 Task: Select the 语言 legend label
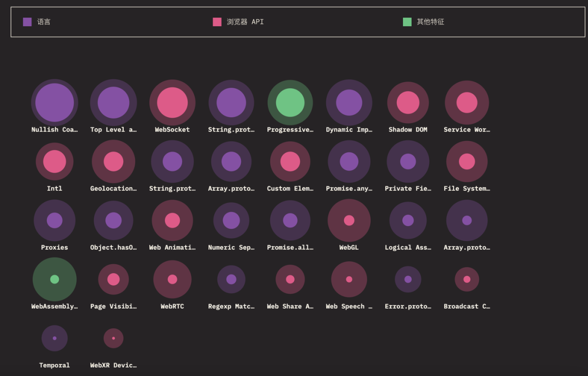[44, 22]
